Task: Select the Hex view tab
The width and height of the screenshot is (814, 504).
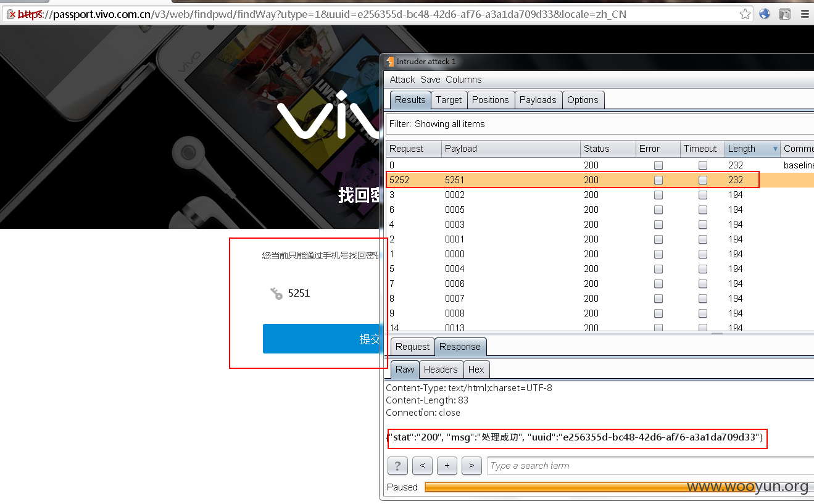Action: point(476,370)
